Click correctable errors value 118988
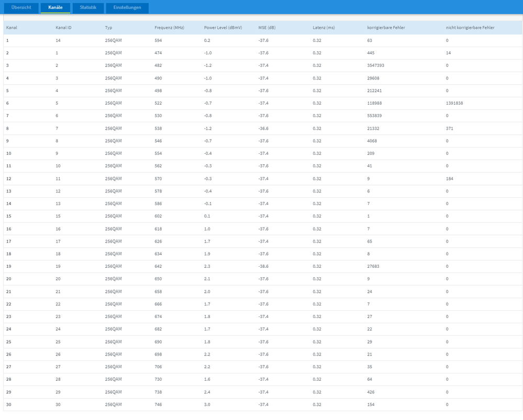The image size is (523, 420). (x=374, y=103)
